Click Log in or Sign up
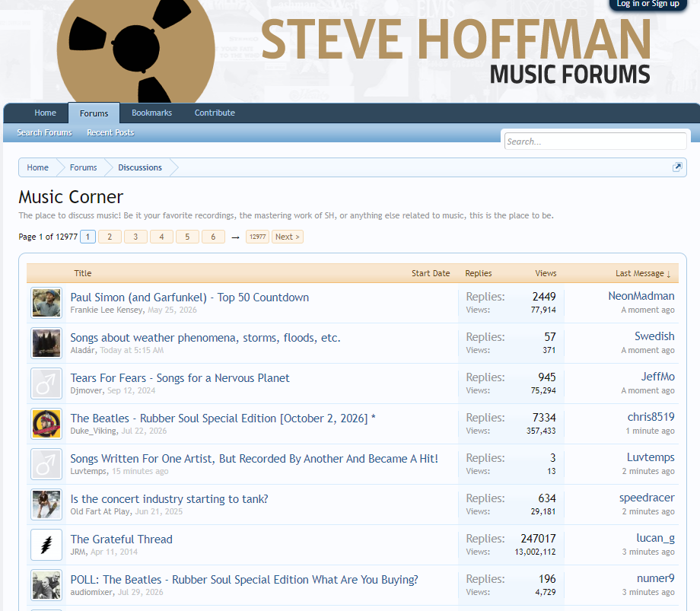The image size is (700, 611). point(647,4)
